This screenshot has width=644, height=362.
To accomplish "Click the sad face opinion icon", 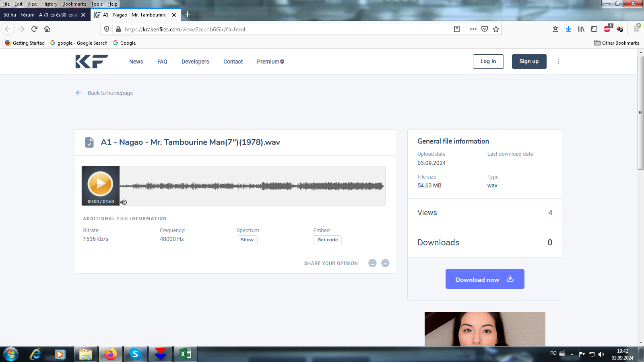I will click(385, 263).
